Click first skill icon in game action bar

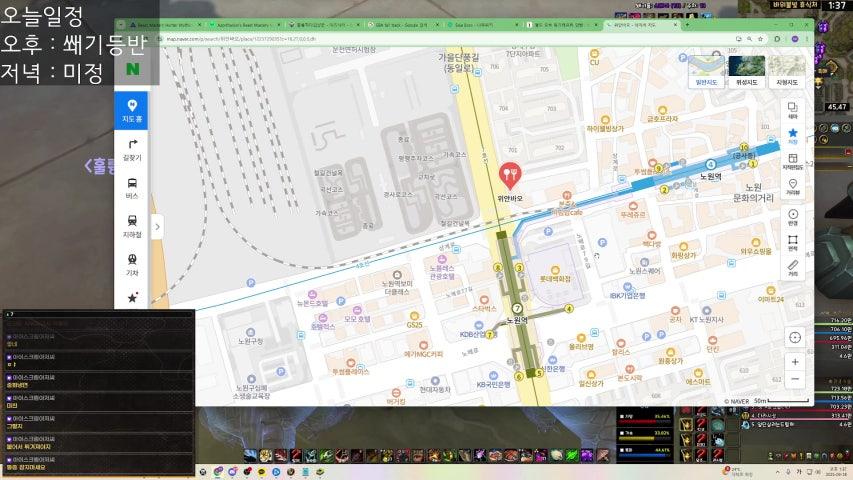(x=251, y=455)
